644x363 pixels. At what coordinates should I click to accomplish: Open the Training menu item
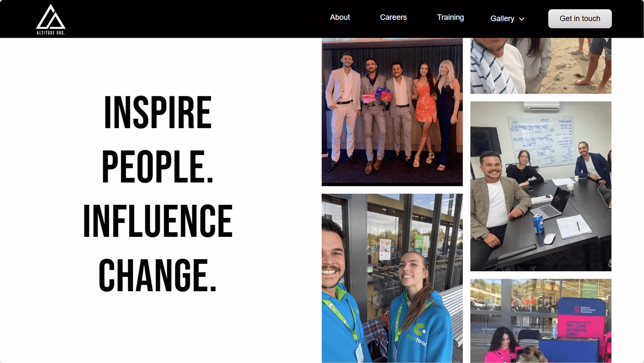tap(450, 17)
